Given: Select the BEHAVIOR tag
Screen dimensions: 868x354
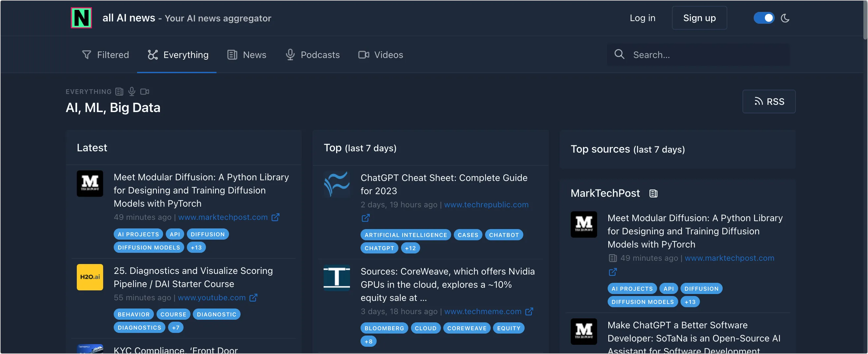Looking at the screenshot, I should [x=134, y=314].
